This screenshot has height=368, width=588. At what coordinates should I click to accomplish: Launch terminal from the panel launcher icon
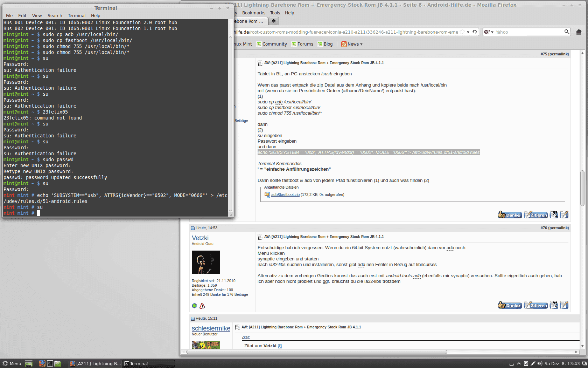(50, 363)
